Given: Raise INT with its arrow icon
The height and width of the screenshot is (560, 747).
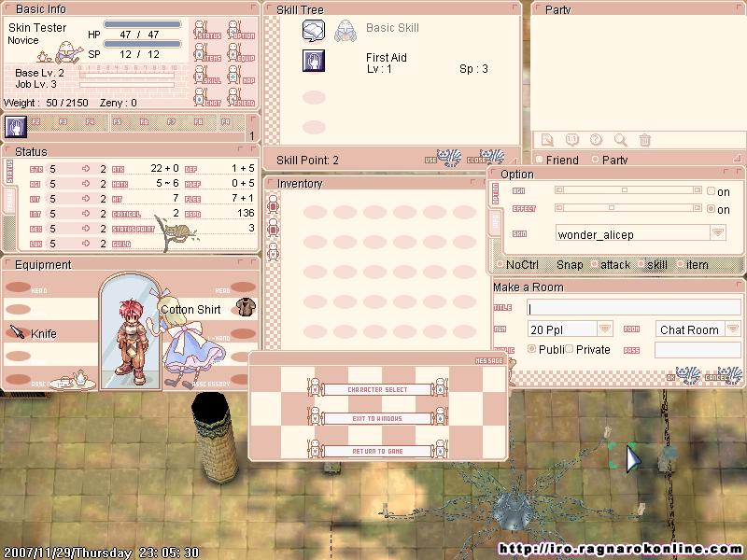Looking at the screenshot, I should pos(86,214).
